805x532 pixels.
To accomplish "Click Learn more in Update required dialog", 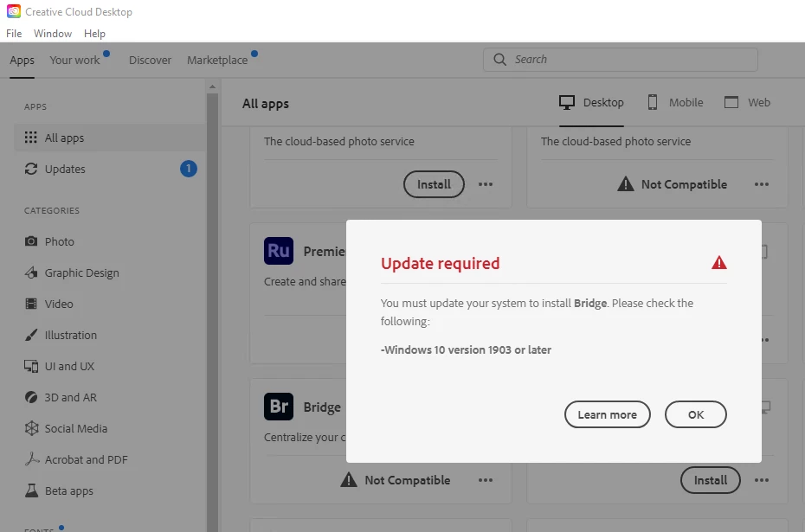I will (608, 414).
